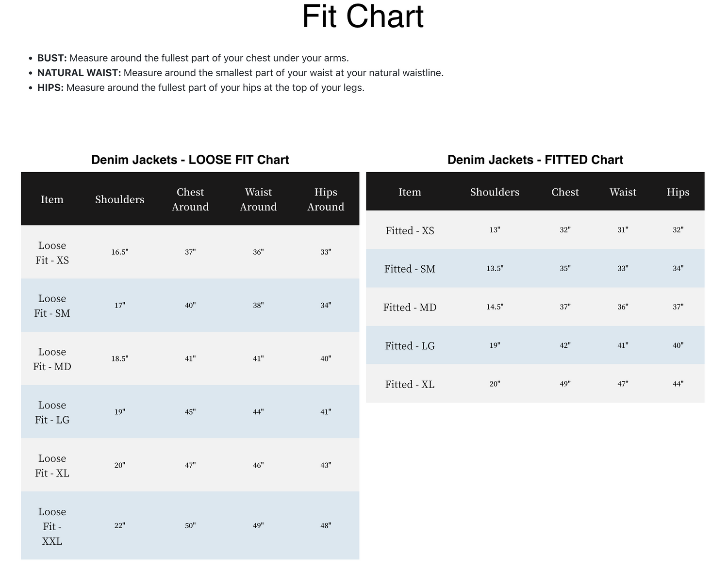Select the Loose Fit - SM row label
Screen dimensions: 728x570
[x=52, y=306]
